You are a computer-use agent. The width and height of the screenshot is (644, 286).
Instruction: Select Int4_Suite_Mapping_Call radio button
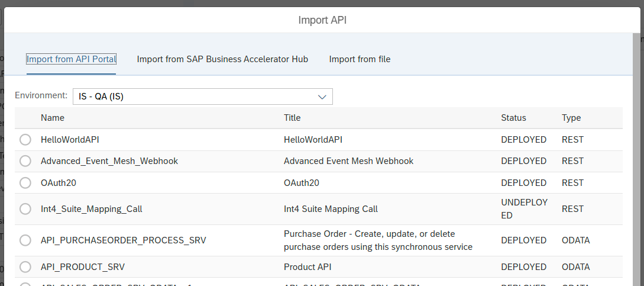[25, 209]
